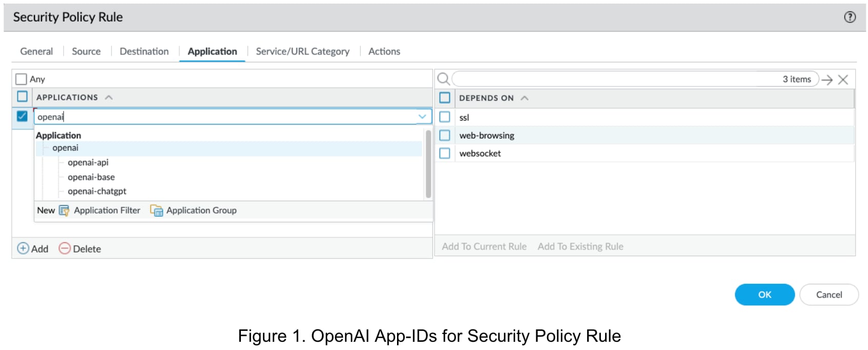Click the 3 items count label
This screenshot has height=350, width=868.
pos(797,79)
